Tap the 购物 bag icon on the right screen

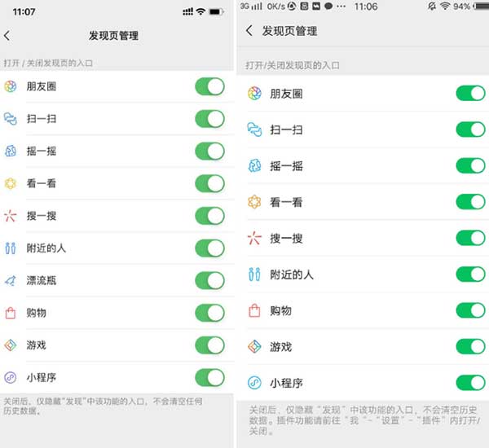pyautogui.click(x=254, y=310)
